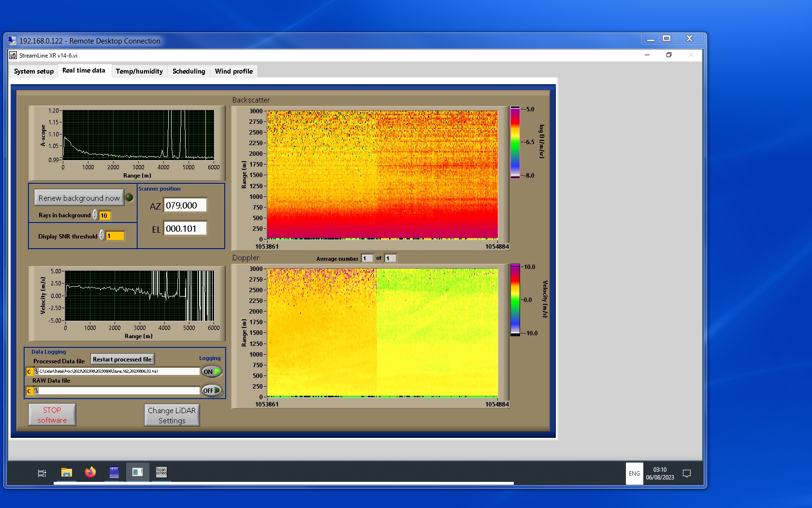Image resolution: width=812 pixels, height=508 pixels.
Task: Click the green LED next to Renew background
Action: 130,197
